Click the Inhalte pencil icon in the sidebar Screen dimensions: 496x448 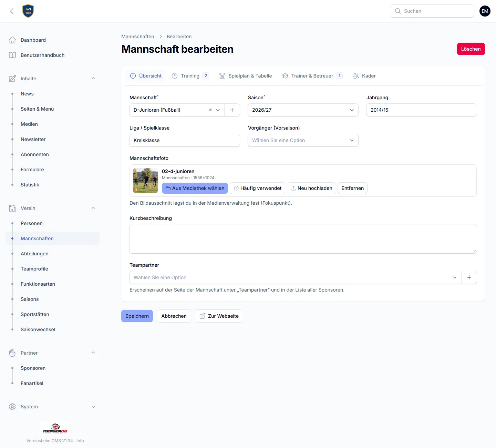coord(12,79)
